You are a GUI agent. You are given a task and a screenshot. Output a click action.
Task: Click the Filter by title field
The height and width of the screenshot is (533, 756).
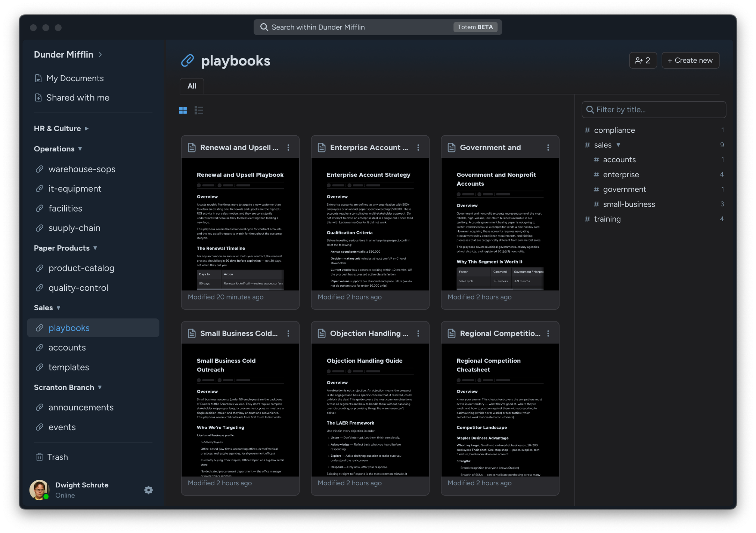654,110
